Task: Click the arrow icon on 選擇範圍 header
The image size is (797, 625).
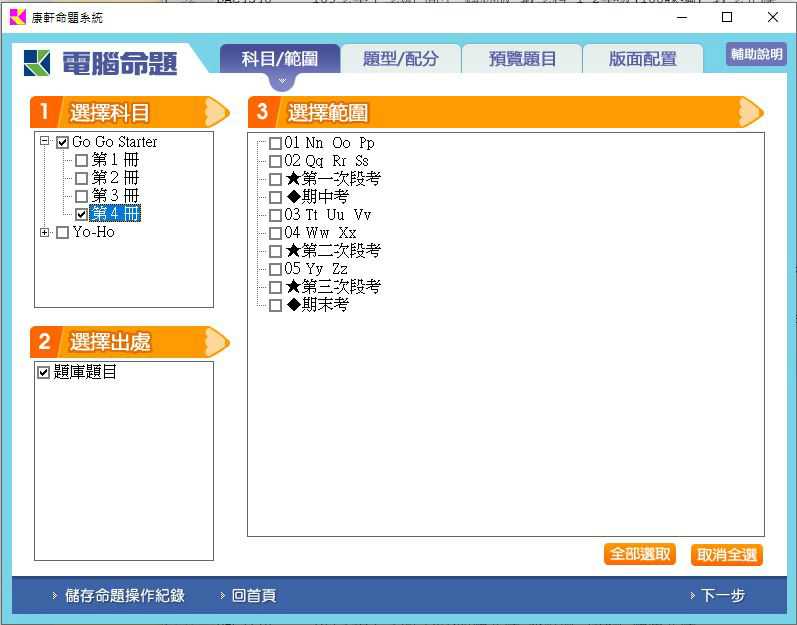Action: 751,112
